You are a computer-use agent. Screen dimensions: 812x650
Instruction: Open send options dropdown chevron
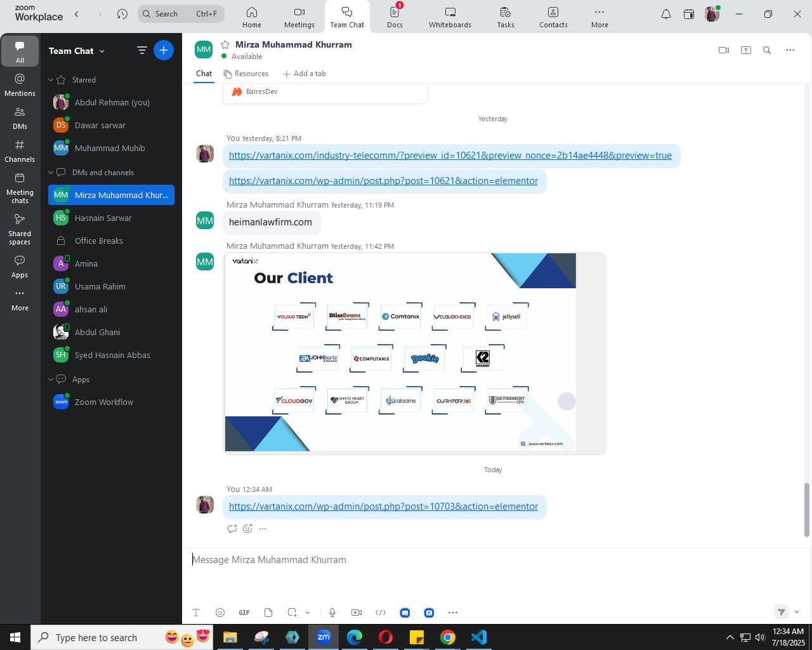797,612
